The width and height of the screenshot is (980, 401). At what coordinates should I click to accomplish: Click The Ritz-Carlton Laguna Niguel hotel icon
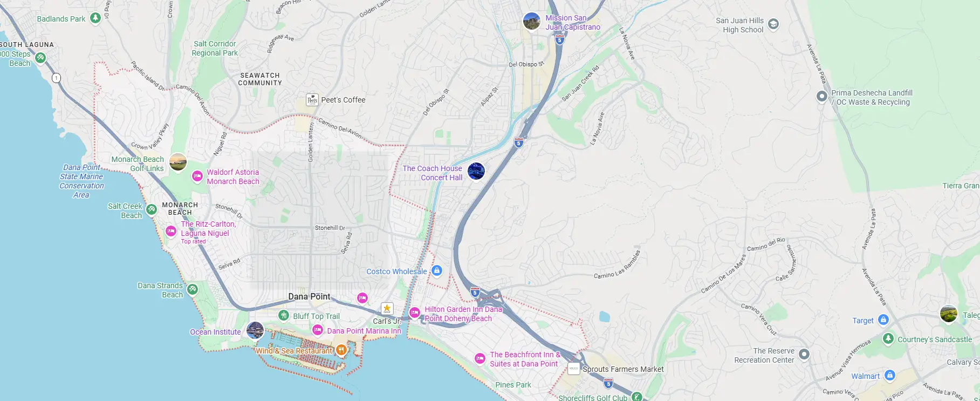171,232
